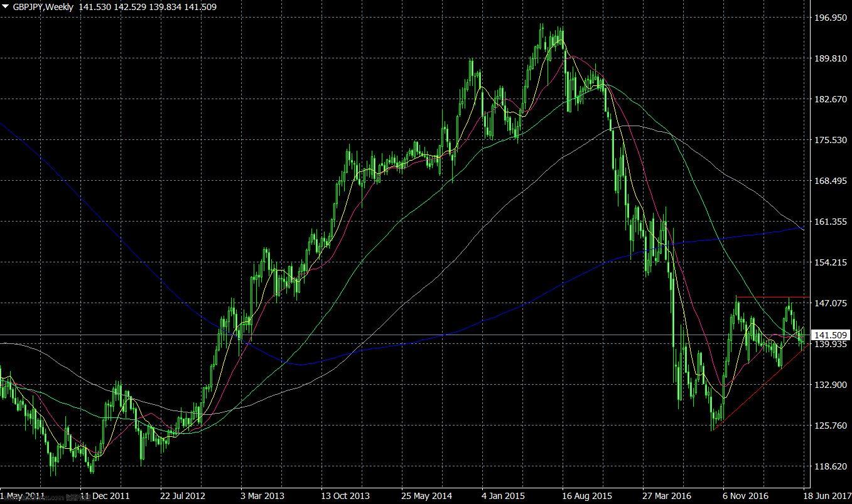Select the red horizontal resistance line near 147

click(x=772, y=296)
